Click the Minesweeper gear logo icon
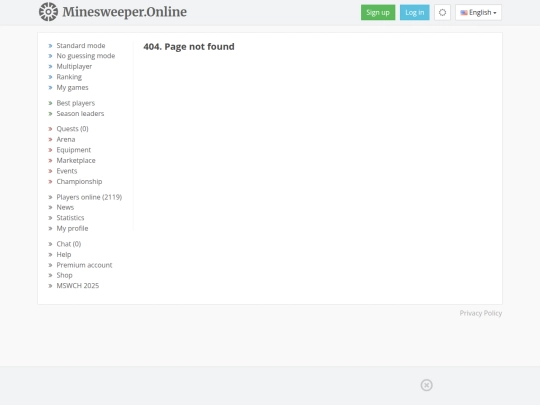This screenshot has width=540, height=405. pos(48,12)
